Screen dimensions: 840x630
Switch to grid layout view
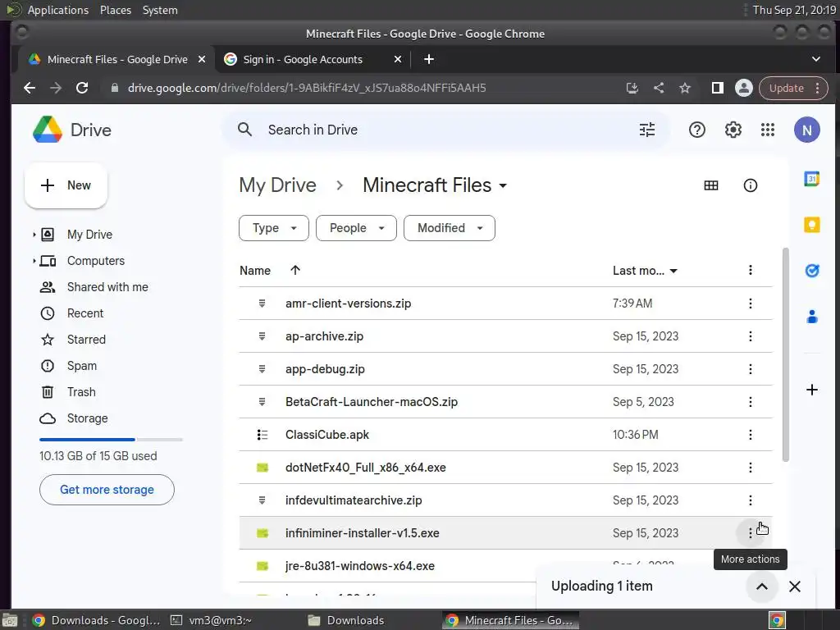(x=711, y=185)
